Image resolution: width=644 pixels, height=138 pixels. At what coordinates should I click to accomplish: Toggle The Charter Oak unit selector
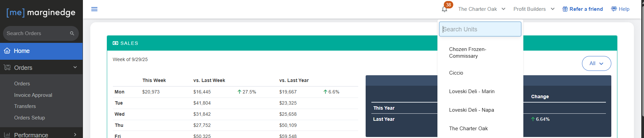tap(482, 9)
